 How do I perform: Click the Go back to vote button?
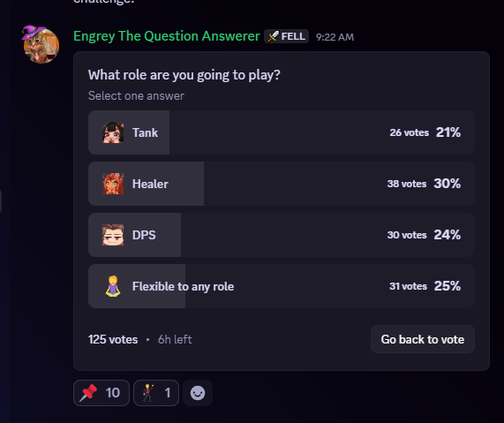coord(423,339)
